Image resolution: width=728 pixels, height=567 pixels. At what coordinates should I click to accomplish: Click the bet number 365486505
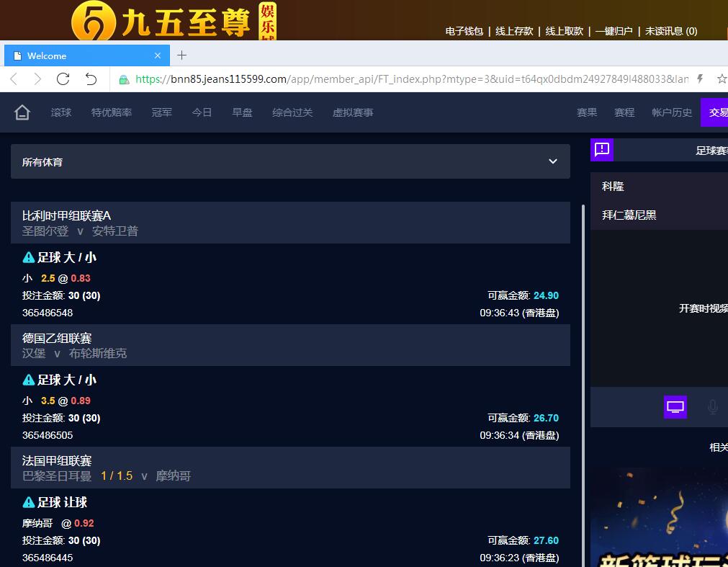(48, 435)
